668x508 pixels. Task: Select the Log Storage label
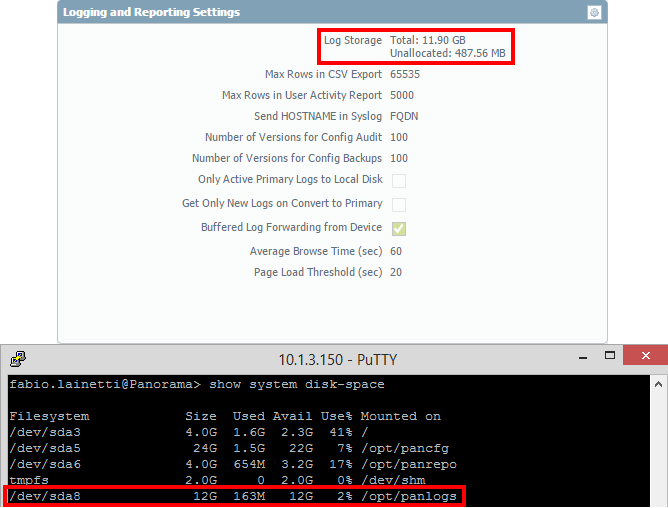(x=352, y=41)
